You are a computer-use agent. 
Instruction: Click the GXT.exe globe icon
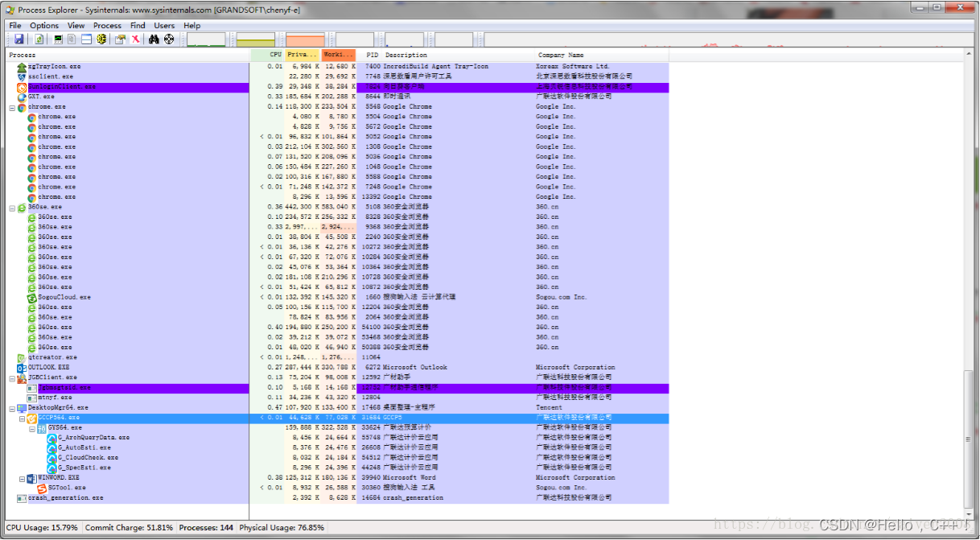tap(22, 97)
